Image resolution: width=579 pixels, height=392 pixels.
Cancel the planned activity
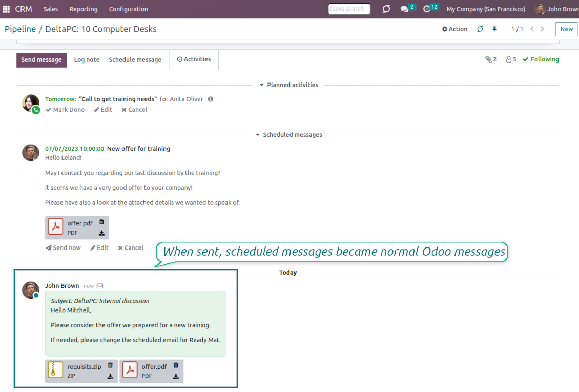134,110
